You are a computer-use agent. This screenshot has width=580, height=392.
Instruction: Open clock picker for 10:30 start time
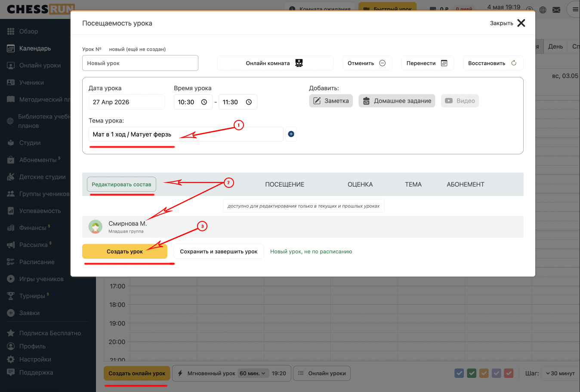[x=204, y=102]
